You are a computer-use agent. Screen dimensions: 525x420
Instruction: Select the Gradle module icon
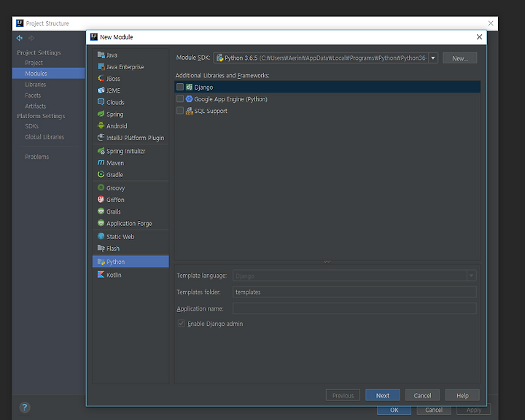pyautogui.click(x=101, y=174)
